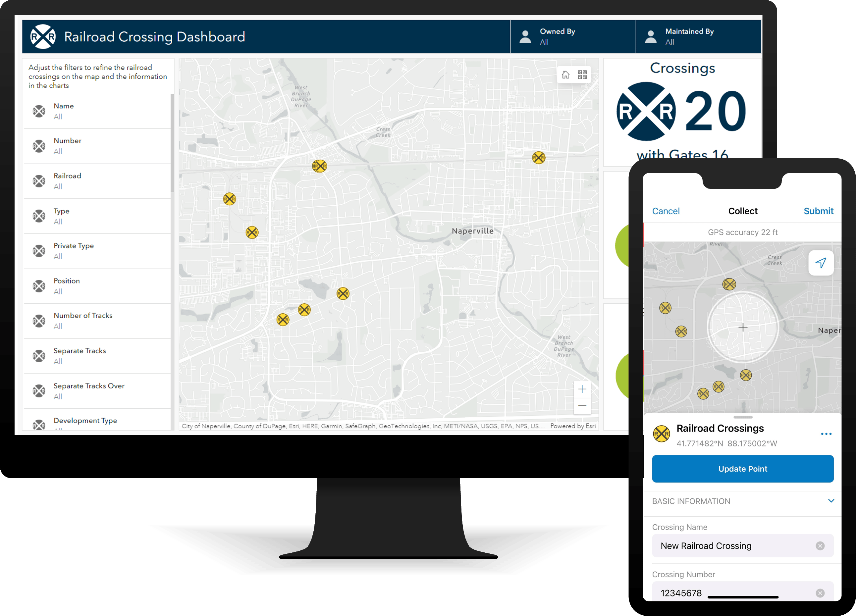Open the basemap gallery grid icon

point(582,75)
